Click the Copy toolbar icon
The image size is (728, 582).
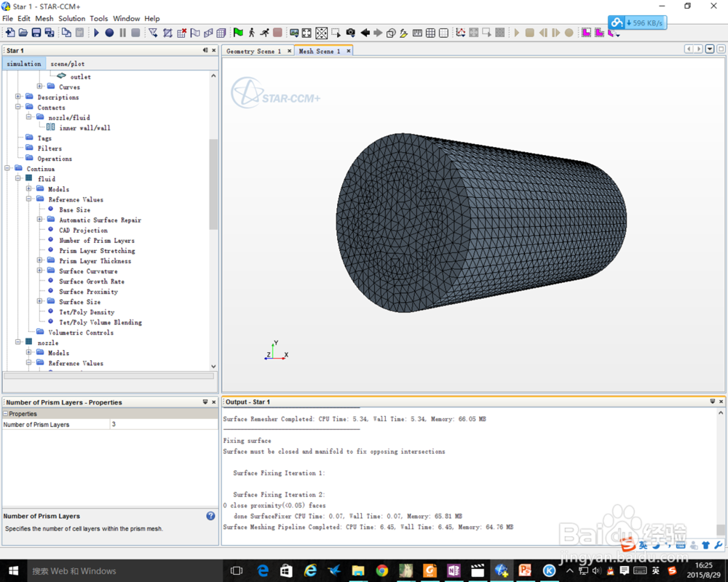tap(66, 33)
